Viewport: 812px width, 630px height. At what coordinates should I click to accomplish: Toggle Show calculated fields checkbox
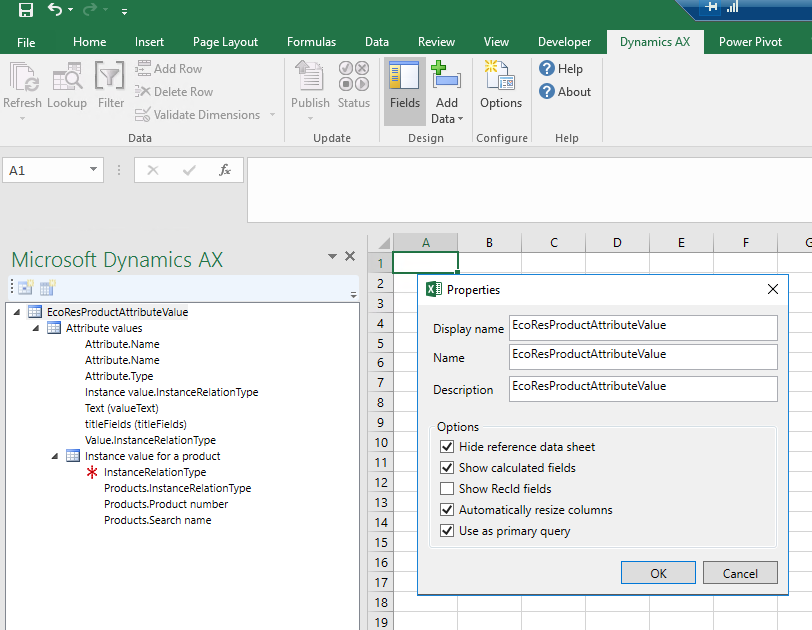click(x=447, y=467)
